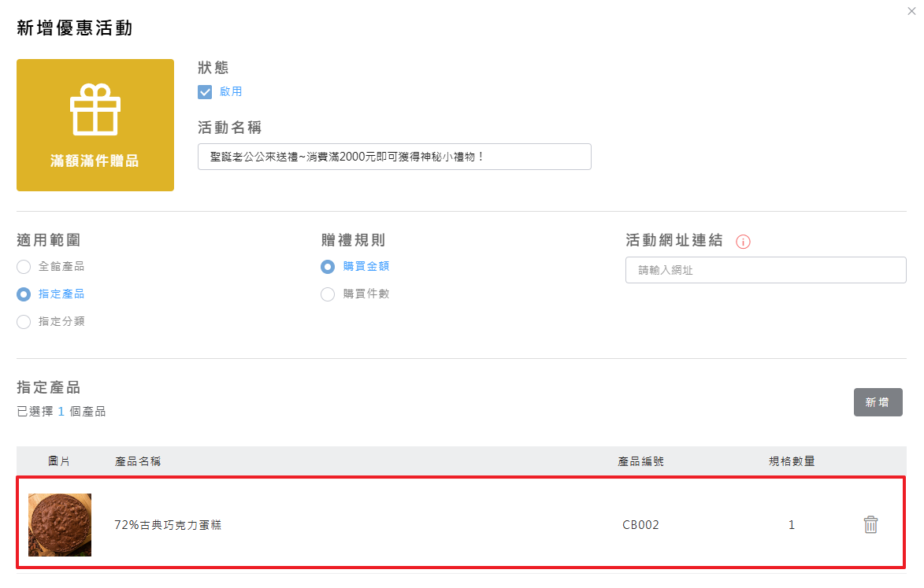Image resolution: width=924 pixels, height=588 pixels.
Task: Uncheck the 啟用 status checkbox
Action: [x=205, y=92]
